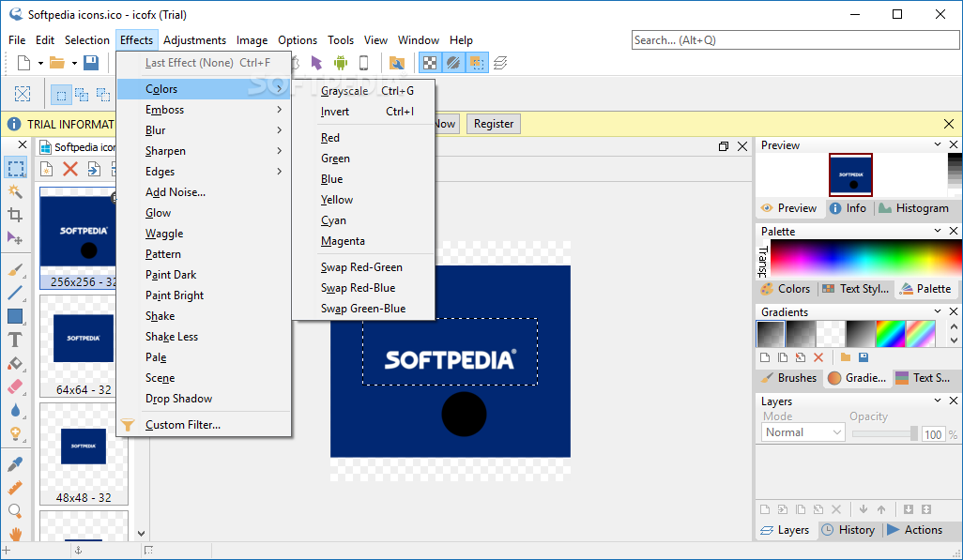This screenshot has width=963, height=560.
Task: Toggle the add to selection mode button
Action: 82,95
